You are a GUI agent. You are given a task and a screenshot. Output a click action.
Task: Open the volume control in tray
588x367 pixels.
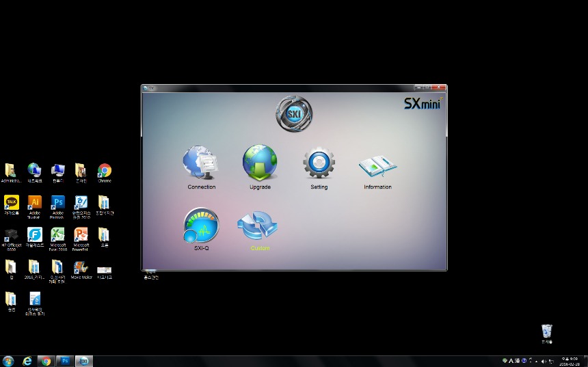pos(544,362)
